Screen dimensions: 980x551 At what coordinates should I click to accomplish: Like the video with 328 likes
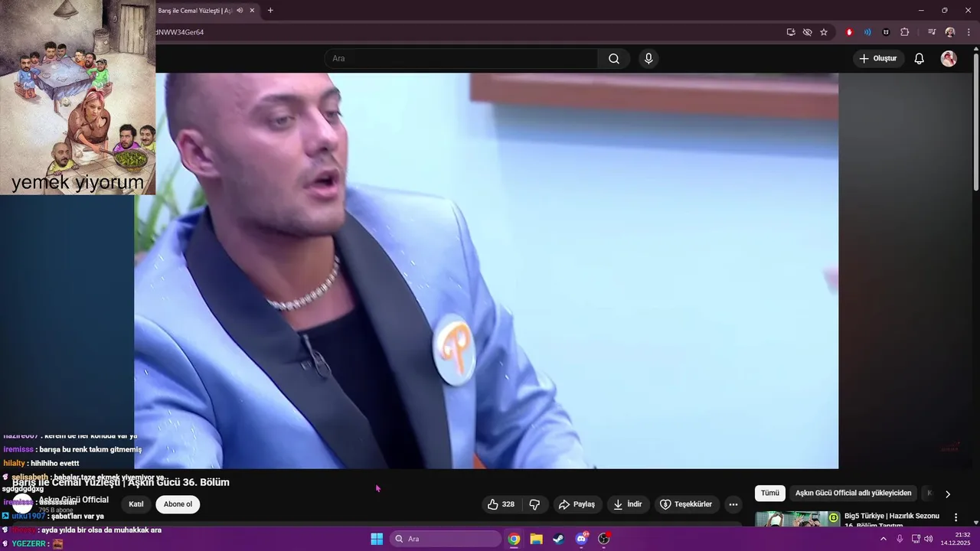point(501,504)
